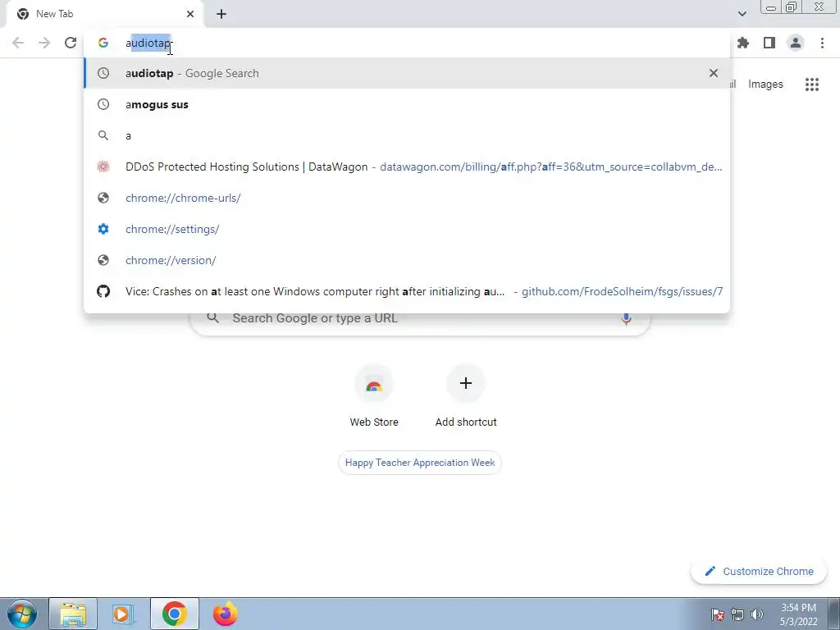Open the tab search chevron

[x=742, y=14]
